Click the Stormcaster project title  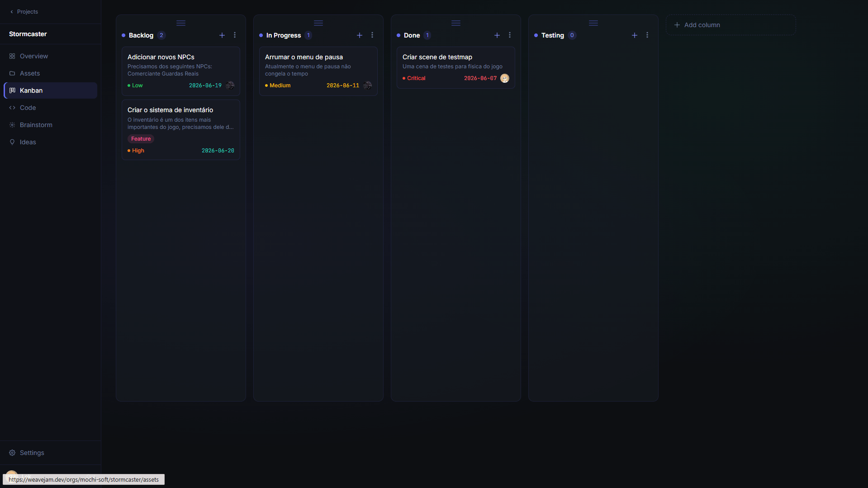[x=28, y=34]
